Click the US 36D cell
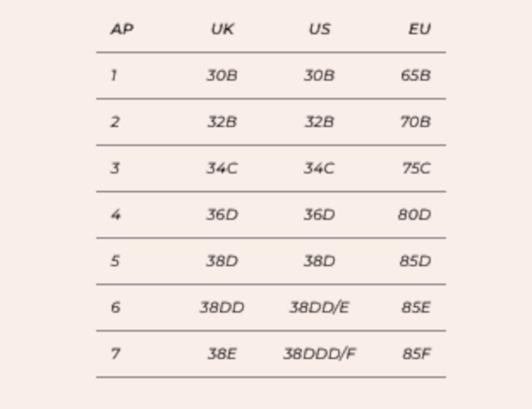This screenshot has width=532, height=409. coord(319,215)
